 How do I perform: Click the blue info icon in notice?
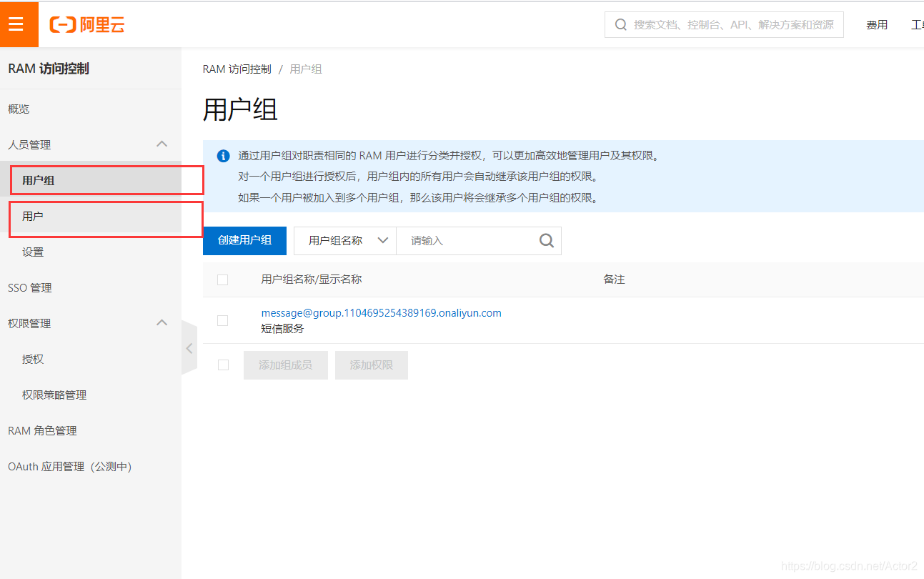point(224,156)
